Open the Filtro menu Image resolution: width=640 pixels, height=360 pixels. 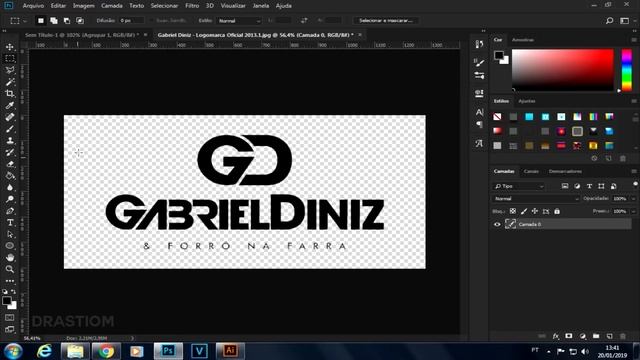point(192,6)
